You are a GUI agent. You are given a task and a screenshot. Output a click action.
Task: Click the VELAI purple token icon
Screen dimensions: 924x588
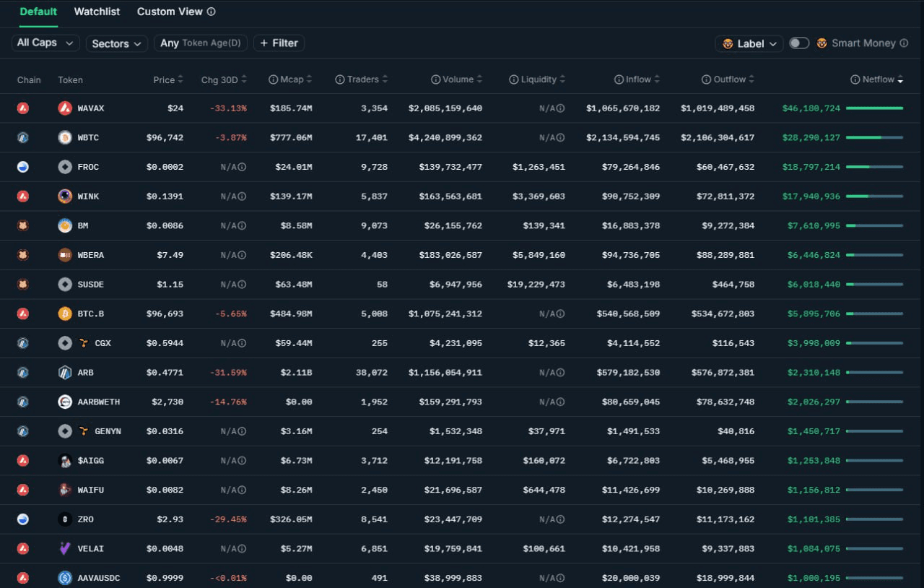coord(65,549)
